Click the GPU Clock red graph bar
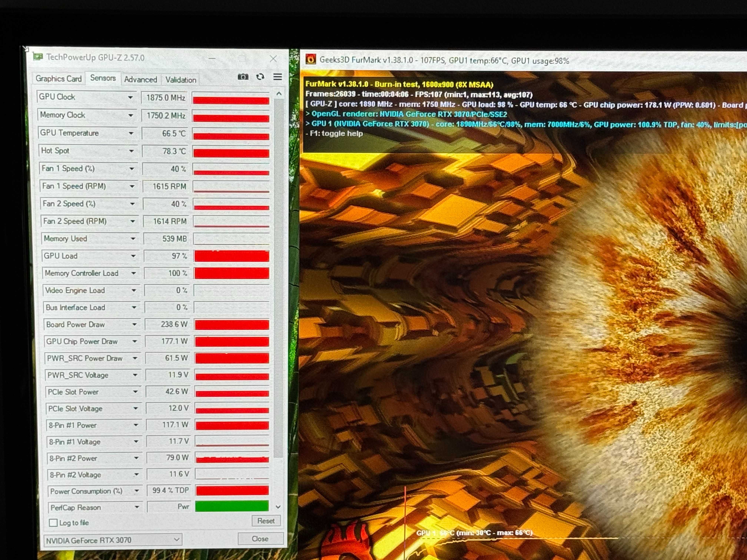747x560 pixels. coord(231,101)
